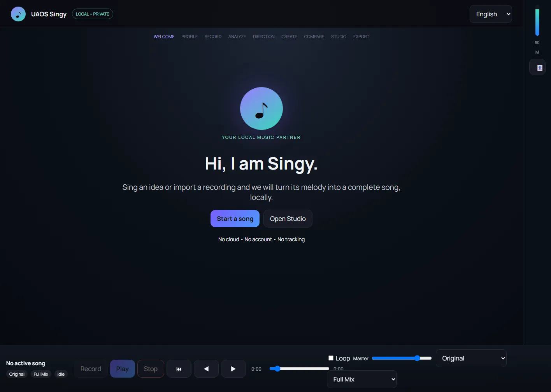Image resolution: width=551 pixels, height=392 pixels.
Task: Click the Original status chip under No active song
Action: tap(17, 374)
